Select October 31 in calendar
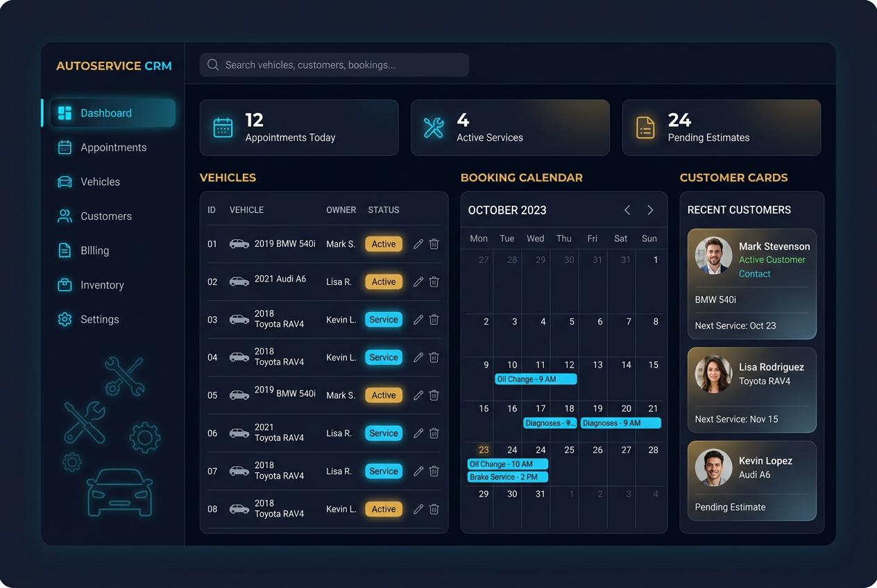Viewport: 877px width, 588px height. (x=540, y=494)
